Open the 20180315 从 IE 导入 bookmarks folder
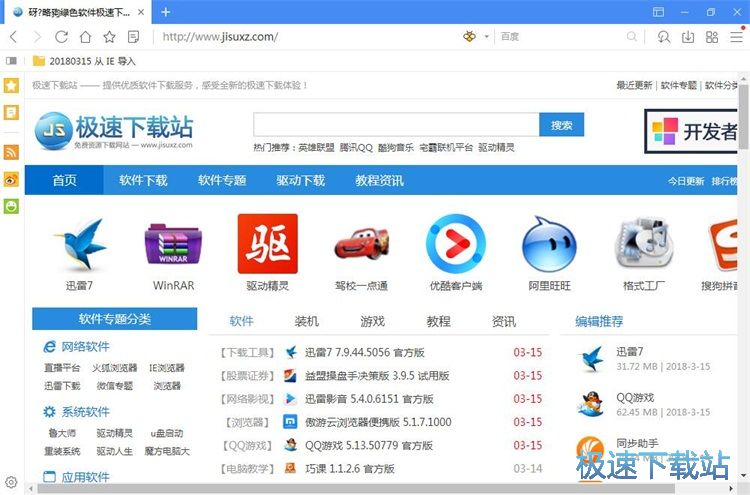This screenshot has height=495, width=750. tap(84, 61)
